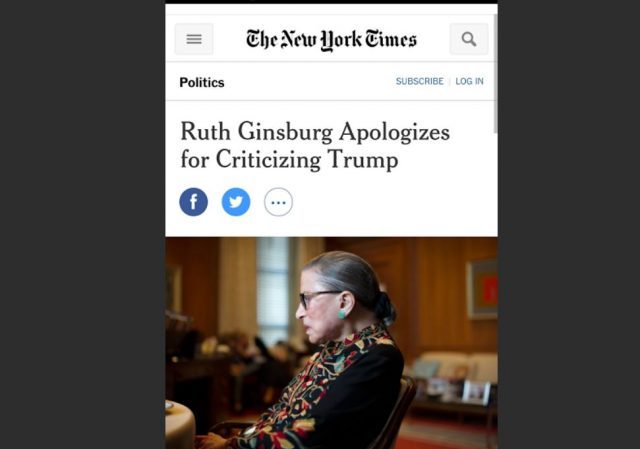
Task: Open the Politics section
Action: coord(202,82)
